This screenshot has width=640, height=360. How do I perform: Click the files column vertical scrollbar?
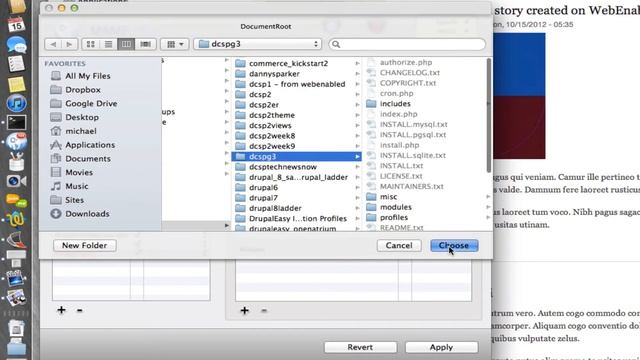(x=489, y=115)
